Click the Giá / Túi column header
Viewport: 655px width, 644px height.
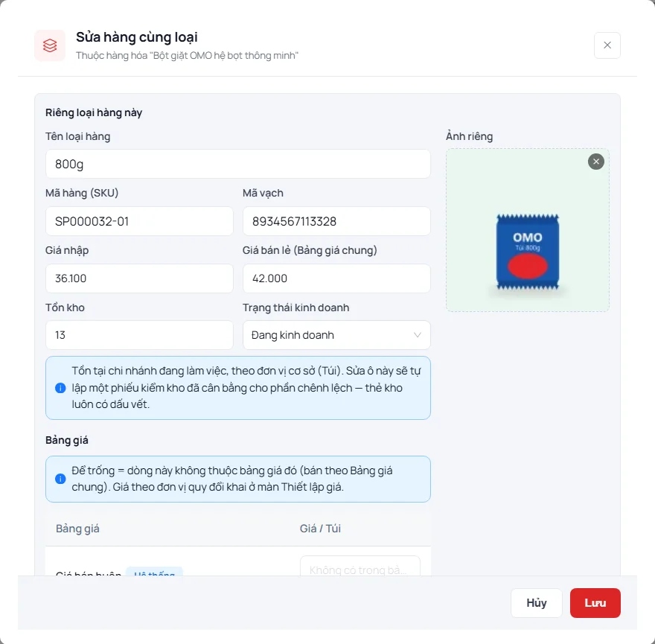(x=320, y=529)
